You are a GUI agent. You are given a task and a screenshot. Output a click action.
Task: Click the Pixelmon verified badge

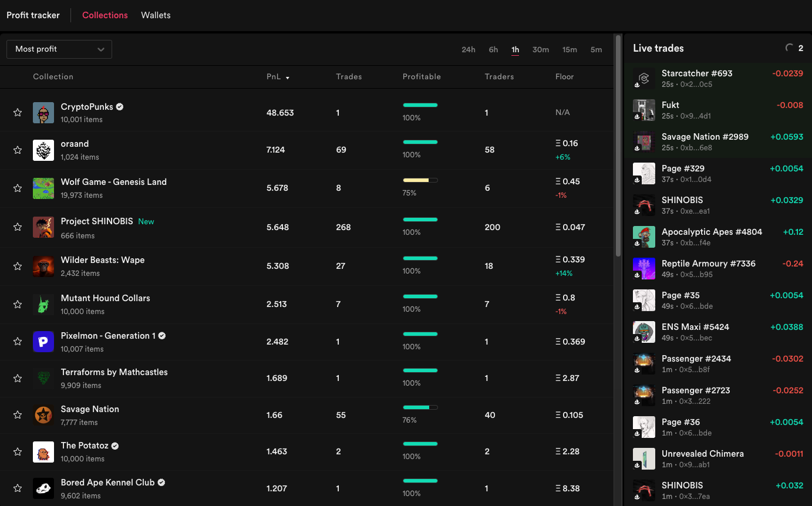[x=162, y=336]
